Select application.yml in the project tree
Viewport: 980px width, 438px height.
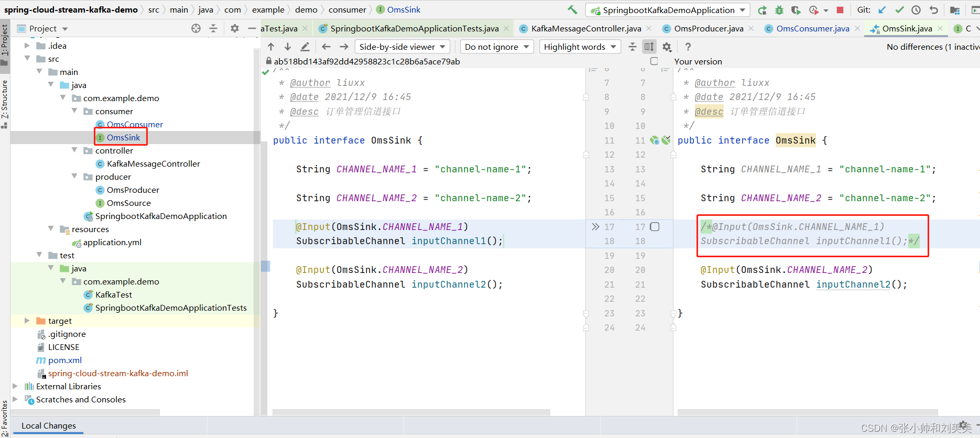[x=112, y=242]
